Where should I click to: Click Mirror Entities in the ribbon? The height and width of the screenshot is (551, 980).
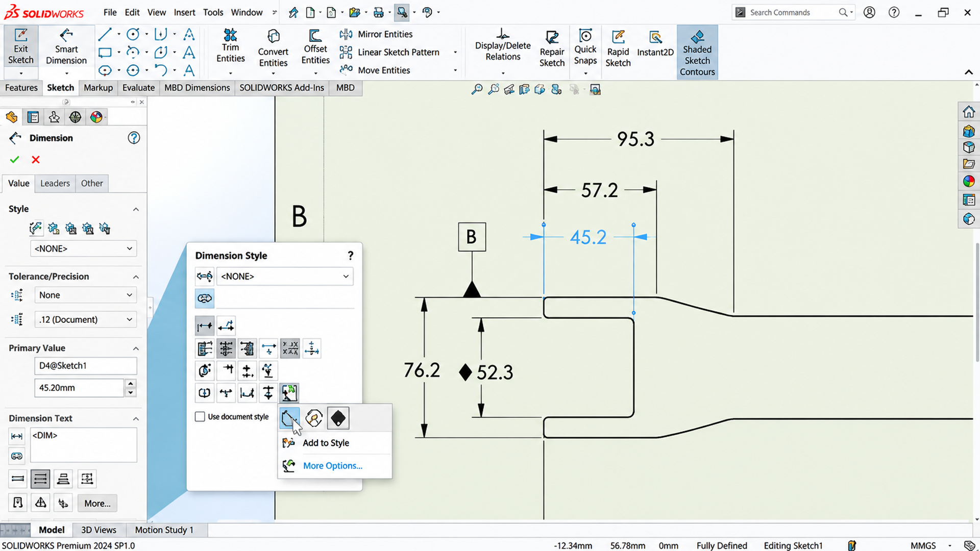coord(376,34)
